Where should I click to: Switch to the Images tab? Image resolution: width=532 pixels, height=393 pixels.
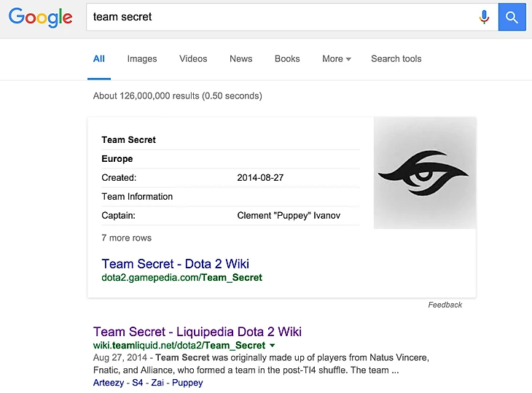pyautogui.click(x=142, y=59)
